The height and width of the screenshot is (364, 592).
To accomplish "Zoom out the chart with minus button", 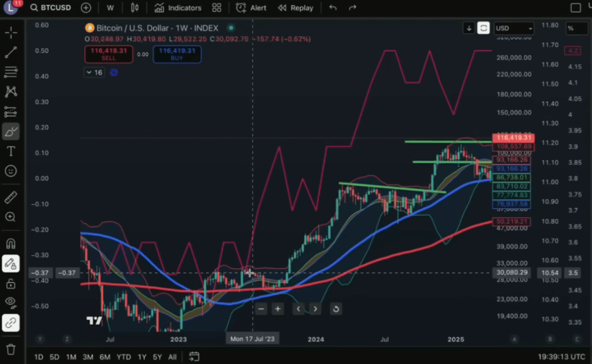I will [261, 309].
